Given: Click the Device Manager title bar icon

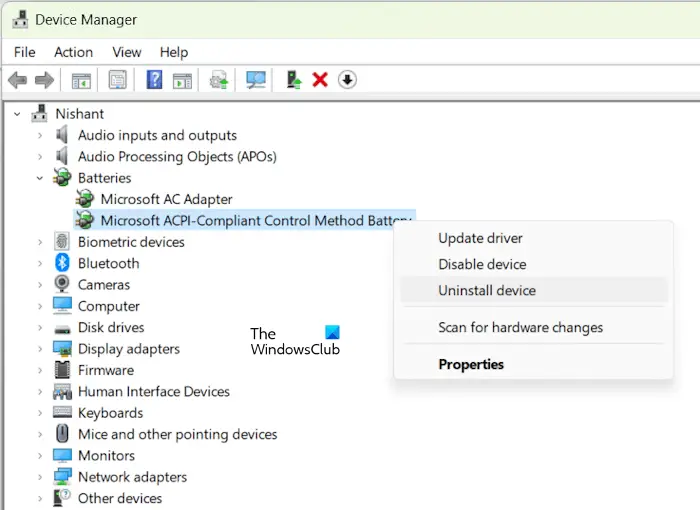Looking at the screenshot, I should click(20, 19).
